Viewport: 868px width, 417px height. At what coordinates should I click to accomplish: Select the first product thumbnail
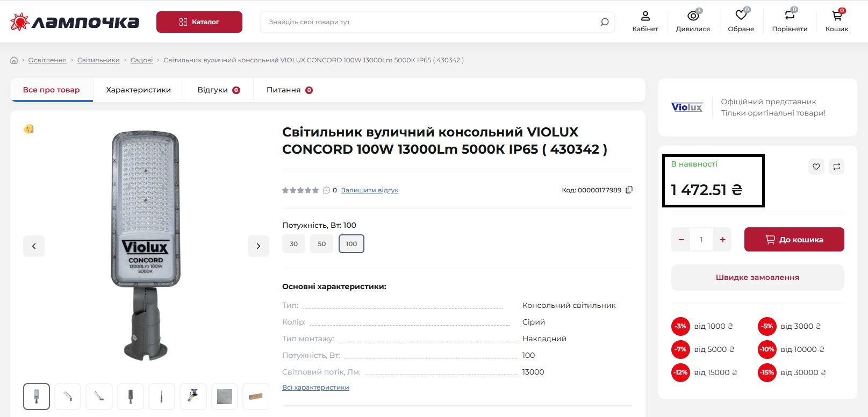point(37,397)
